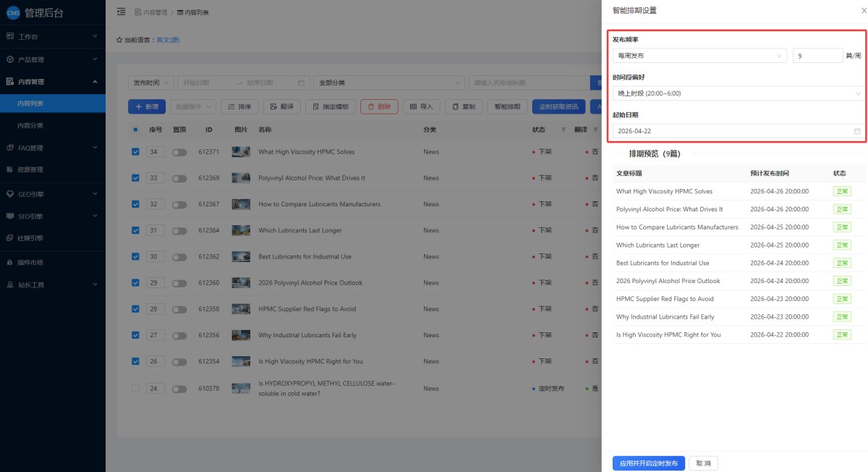Select 内容分类 in the sidebar
868x472 pixels.
30,125
